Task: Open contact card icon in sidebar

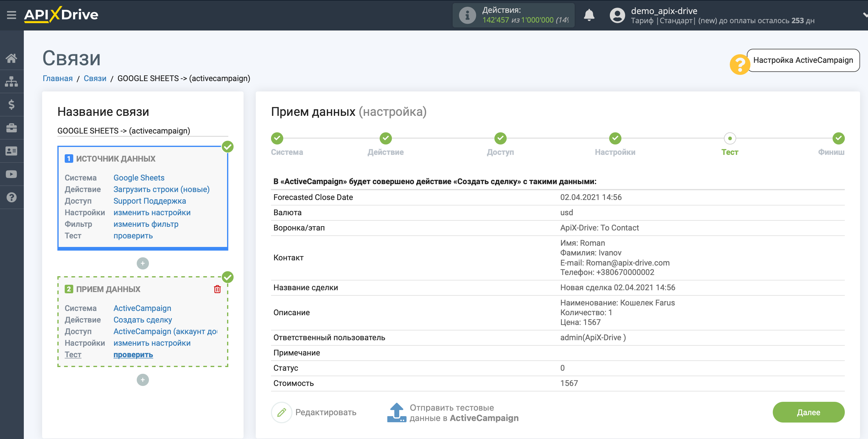Action: pyautogui.click(x=12, y=151)
